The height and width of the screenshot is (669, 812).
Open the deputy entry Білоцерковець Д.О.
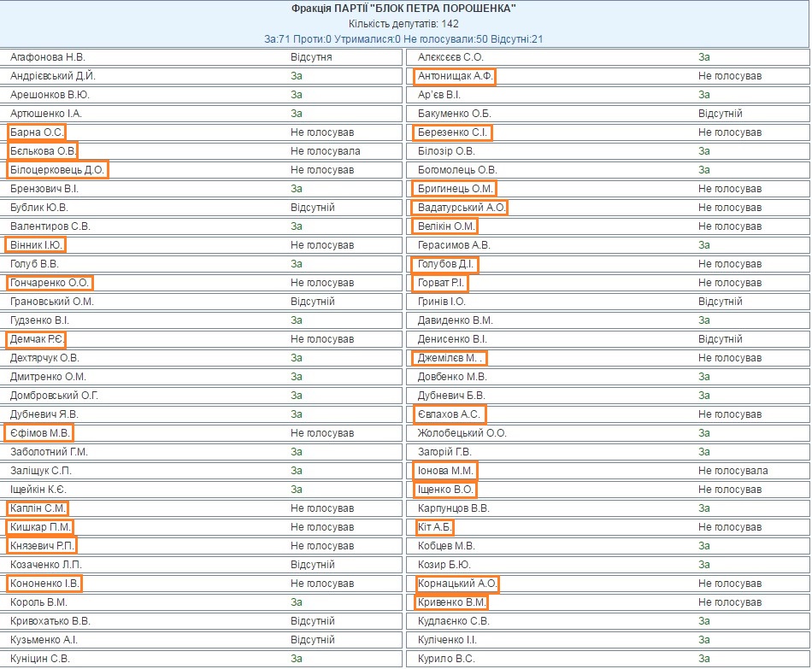[58, 170]
